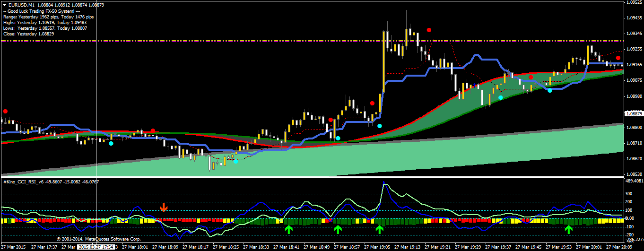Click the 27 Mar 19:37 time label
This screenshot has height=251, width=644.
click(499, 246)
